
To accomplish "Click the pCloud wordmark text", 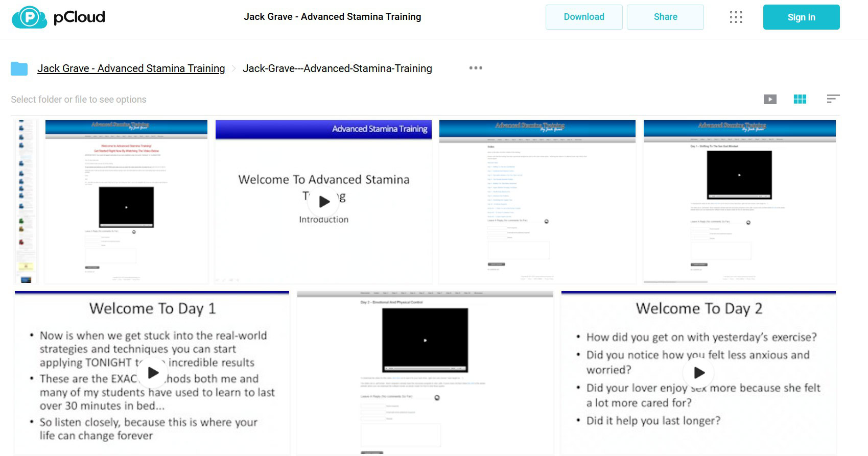I will point(79,17).
